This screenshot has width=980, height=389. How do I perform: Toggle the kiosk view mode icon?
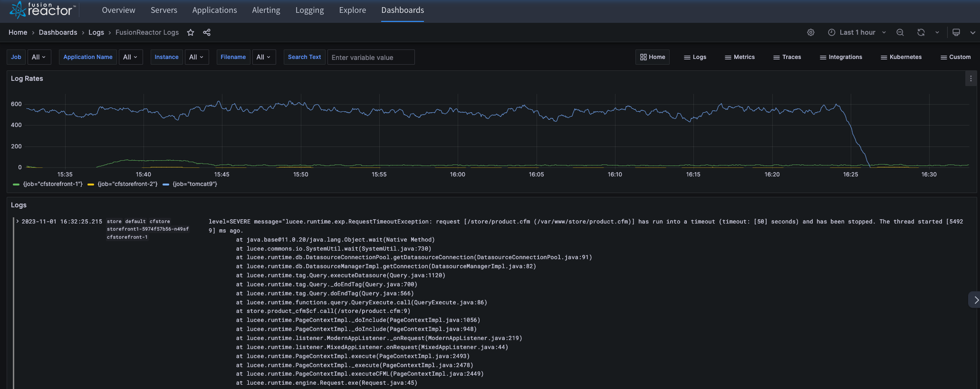956,32
